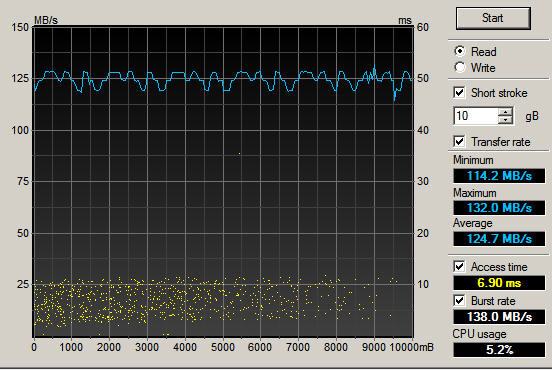Click the Start button

(x=493, y=18)
